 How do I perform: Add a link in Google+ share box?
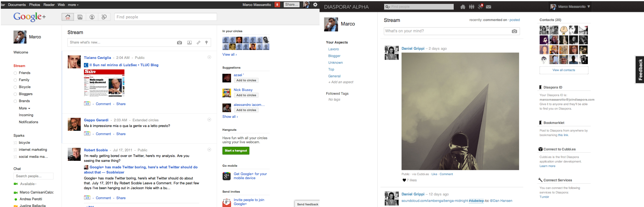click(198, 42)
